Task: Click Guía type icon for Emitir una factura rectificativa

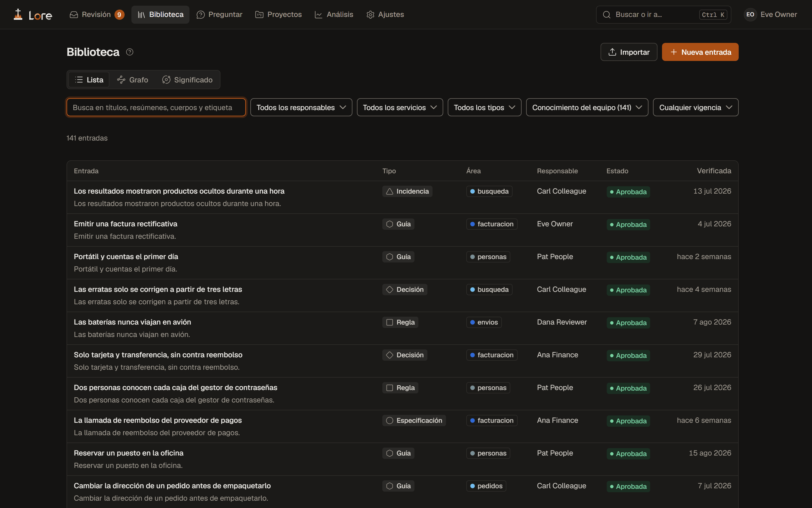Action: point(389,224)
